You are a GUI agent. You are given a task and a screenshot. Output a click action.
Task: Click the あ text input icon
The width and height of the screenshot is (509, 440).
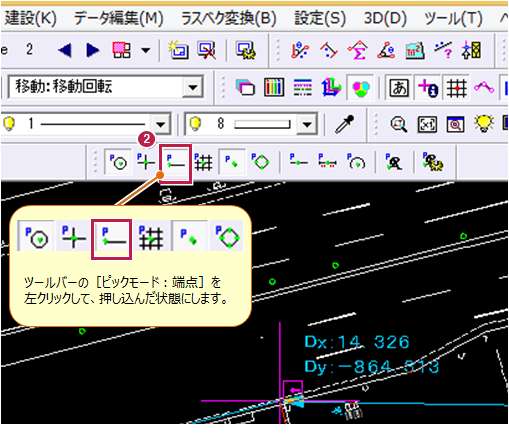399,88
